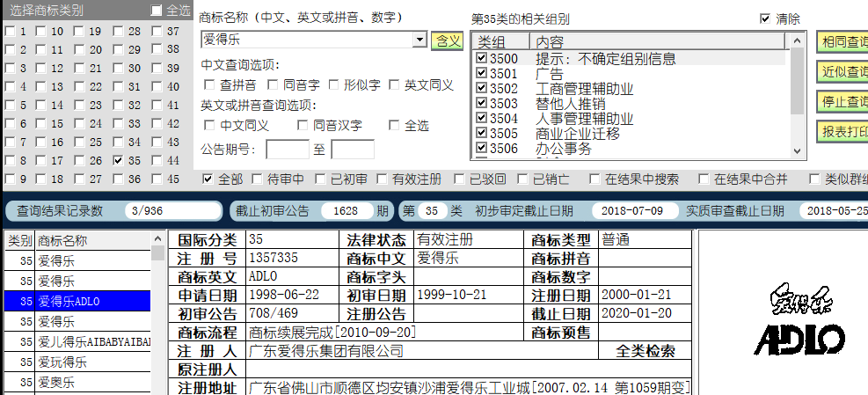Filter by 待审中 status
Viewport: 868px width, 395px height.
tap(257, 179)
